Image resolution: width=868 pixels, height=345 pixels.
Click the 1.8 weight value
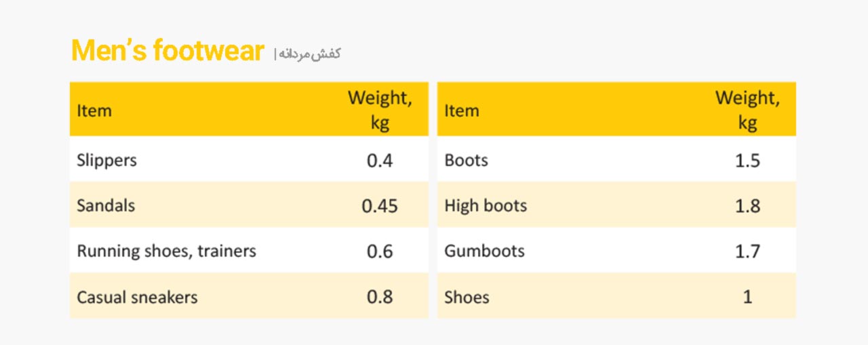click(747, 206)
